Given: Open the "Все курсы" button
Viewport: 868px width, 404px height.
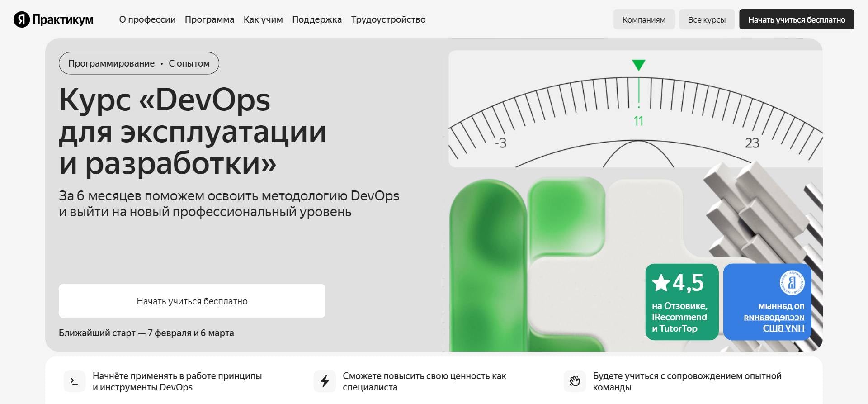Looking at the screenshot, I should tap(707, 19).
